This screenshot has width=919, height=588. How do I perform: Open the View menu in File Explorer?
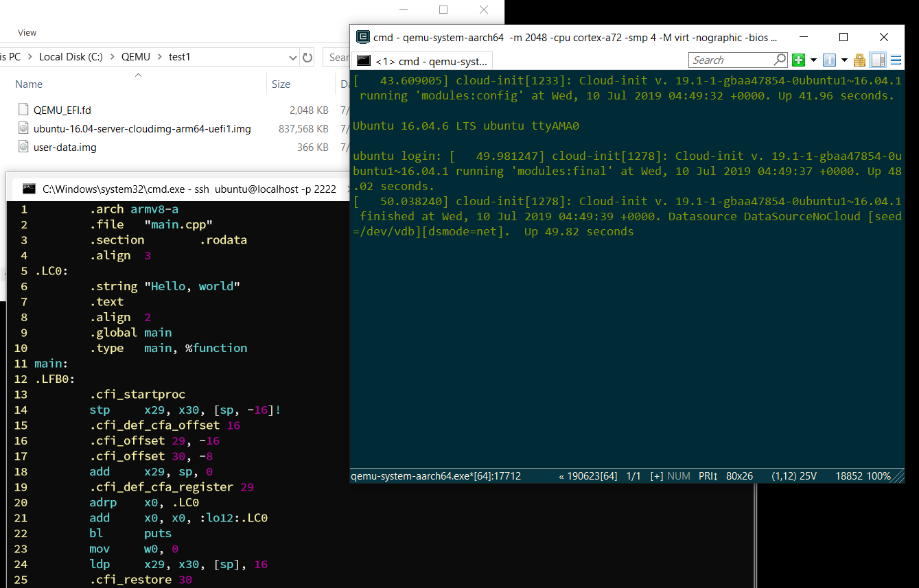click(x=27, y=32)
